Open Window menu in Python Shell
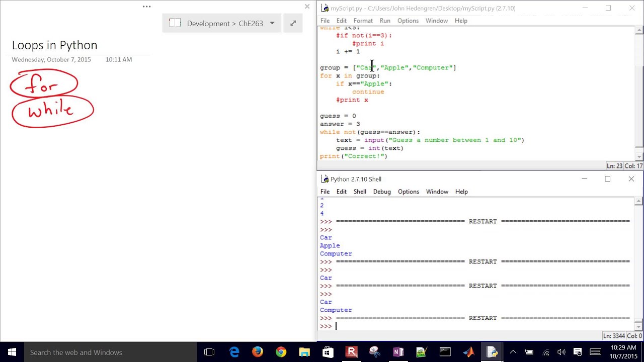 pos(437,192)
